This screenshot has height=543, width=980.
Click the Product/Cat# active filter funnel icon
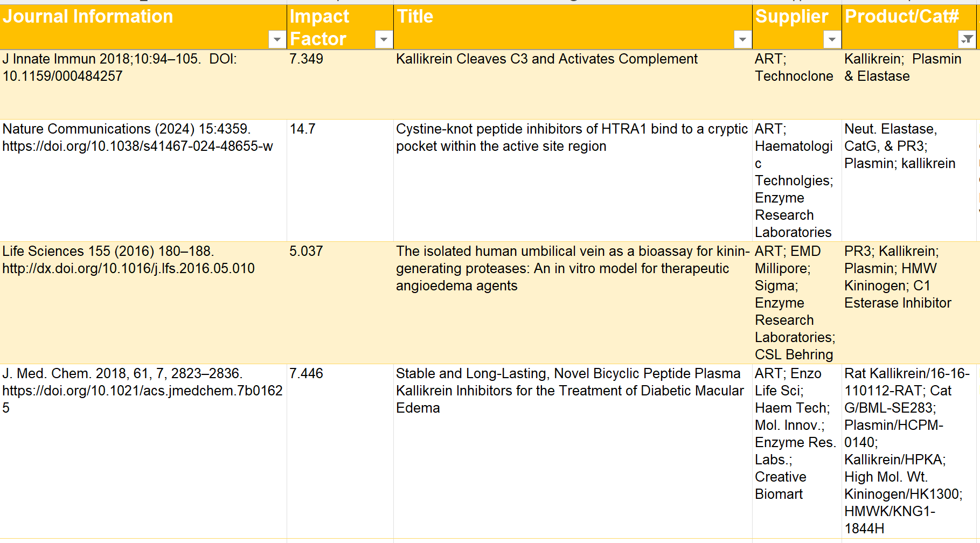[x=967, y=39]
